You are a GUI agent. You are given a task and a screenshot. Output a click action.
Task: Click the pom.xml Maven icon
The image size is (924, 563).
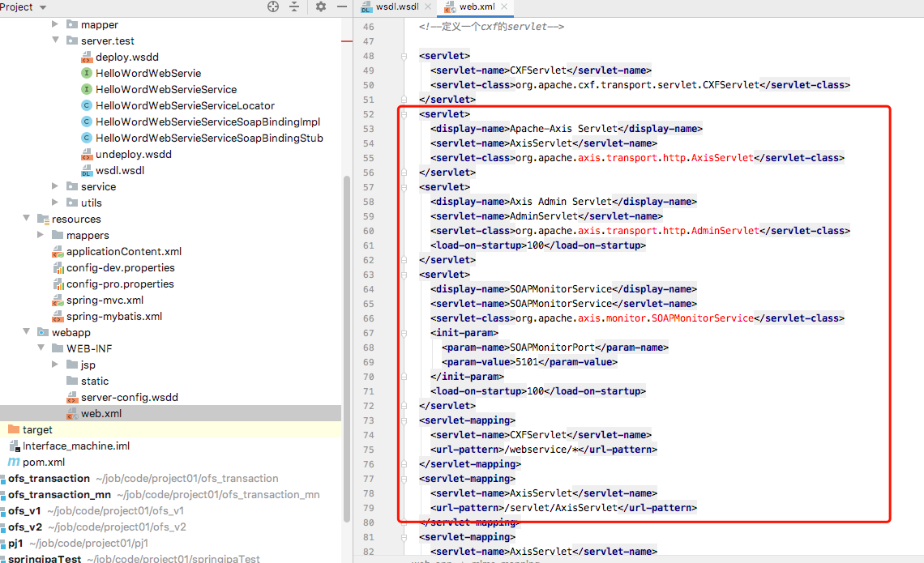pyautogui.click(x=14, y=462)
